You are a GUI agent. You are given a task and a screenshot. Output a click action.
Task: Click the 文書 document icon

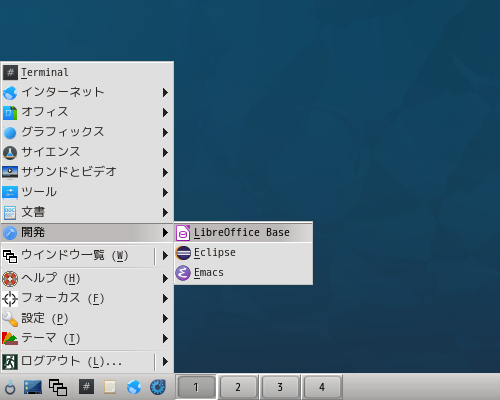[x=10, y=212]
